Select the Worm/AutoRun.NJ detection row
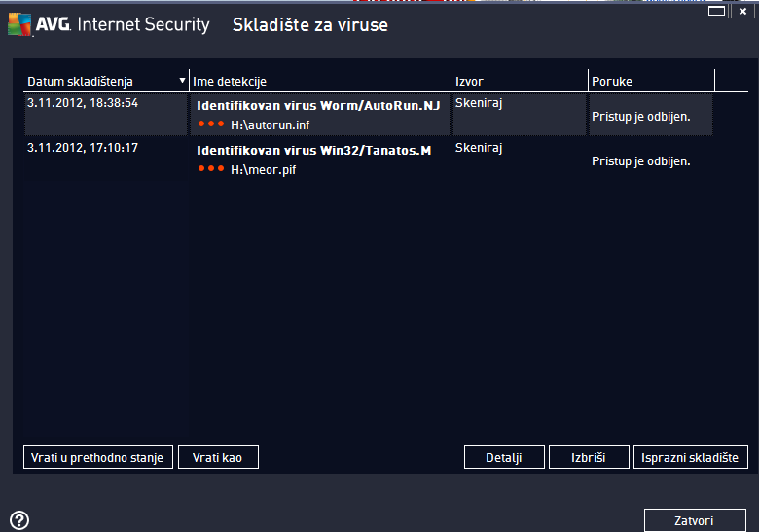This screenshot has height=532, width=759. 318,105
